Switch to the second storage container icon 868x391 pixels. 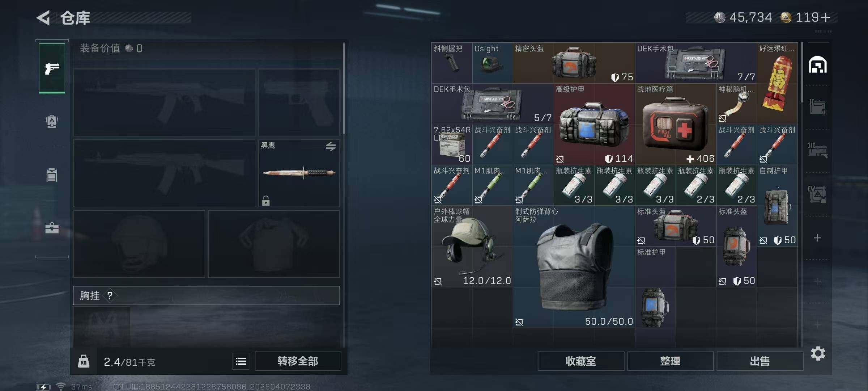click(818, 107)
